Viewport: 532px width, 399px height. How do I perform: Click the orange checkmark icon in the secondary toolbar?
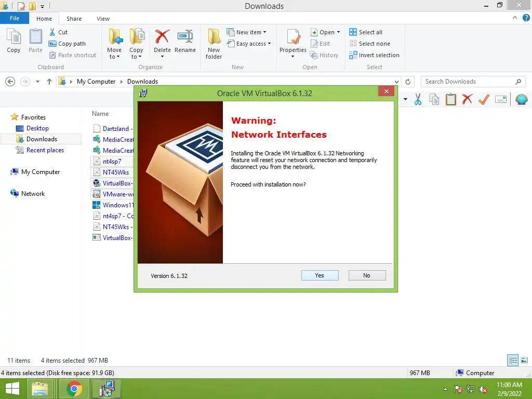tap(484, 99)
